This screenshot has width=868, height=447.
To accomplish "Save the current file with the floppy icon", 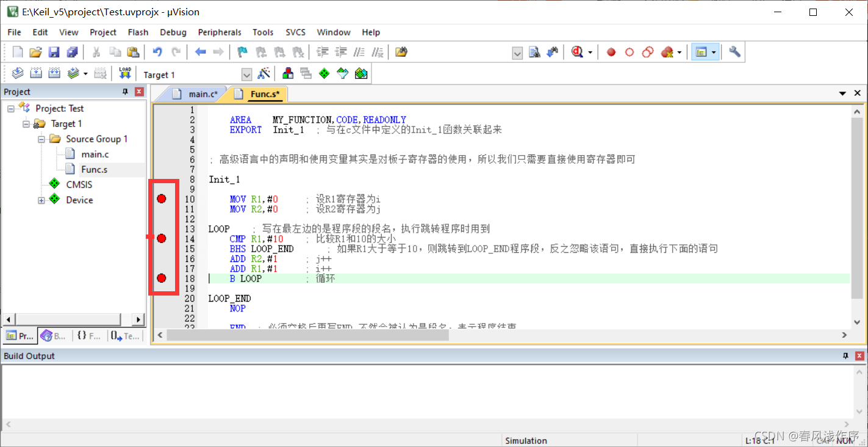I will 54,52.
